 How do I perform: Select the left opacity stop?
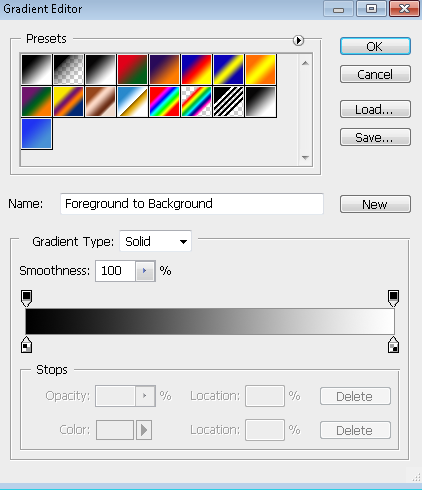tap(26, 298)
